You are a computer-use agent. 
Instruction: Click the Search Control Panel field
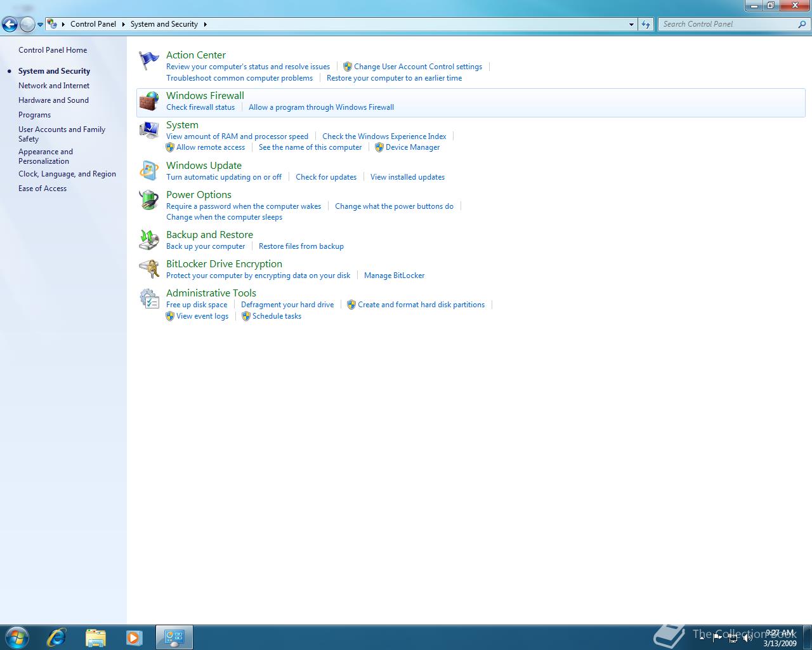(728, 24)
